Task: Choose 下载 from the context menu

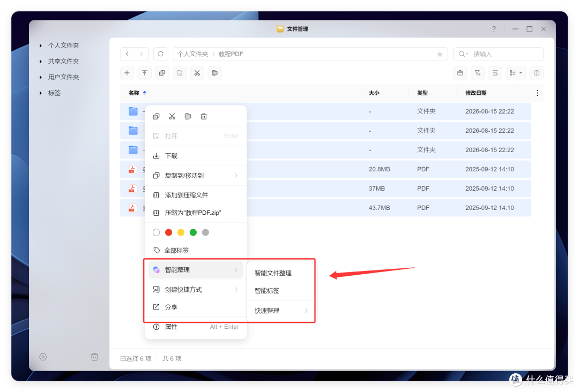Action: [196, 156]
